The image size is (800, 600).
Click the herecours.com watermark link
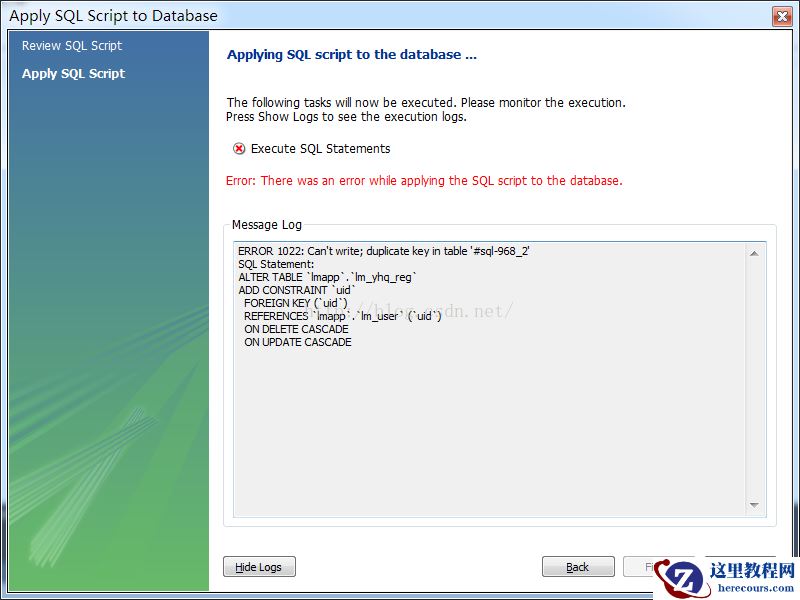pos(756,588)
